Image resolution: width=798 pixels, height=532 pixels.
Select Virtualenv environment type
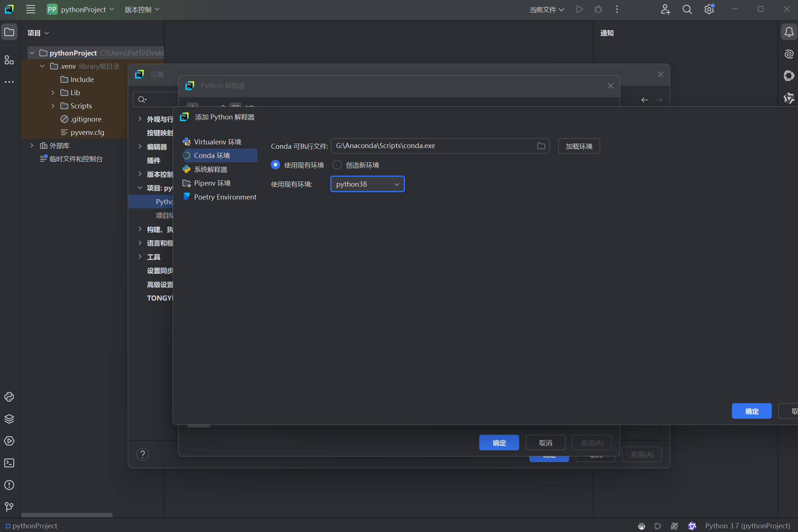(x=220, y=142)
